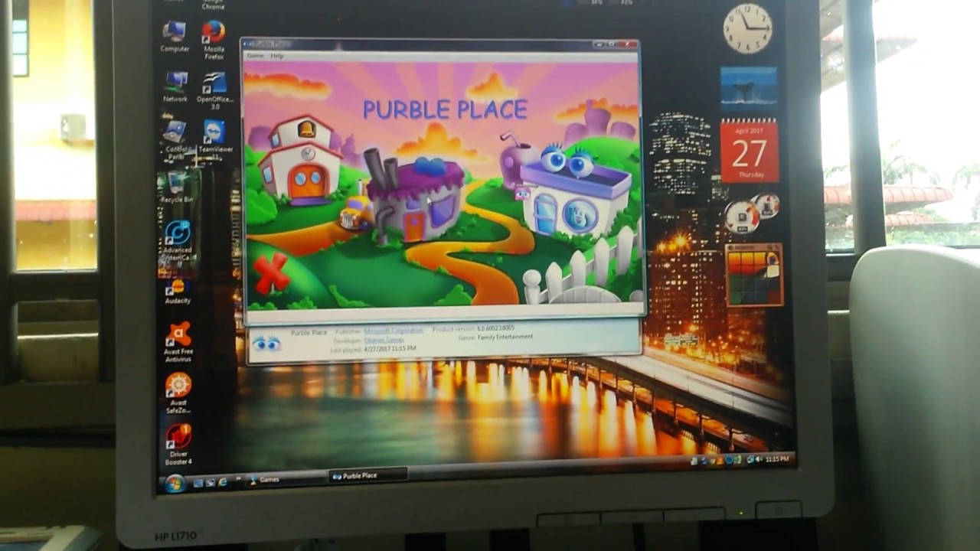Launch Internet Explorer from quick launch
980x551 pixels.
pyautogui.click(x=223, y=482)
